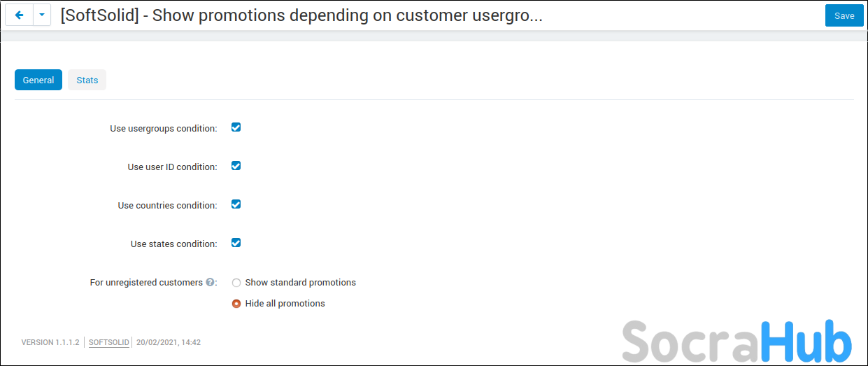Screen dimensions: 868x366
Task: Click the Use countries condition label
Action: click(167, 206)
